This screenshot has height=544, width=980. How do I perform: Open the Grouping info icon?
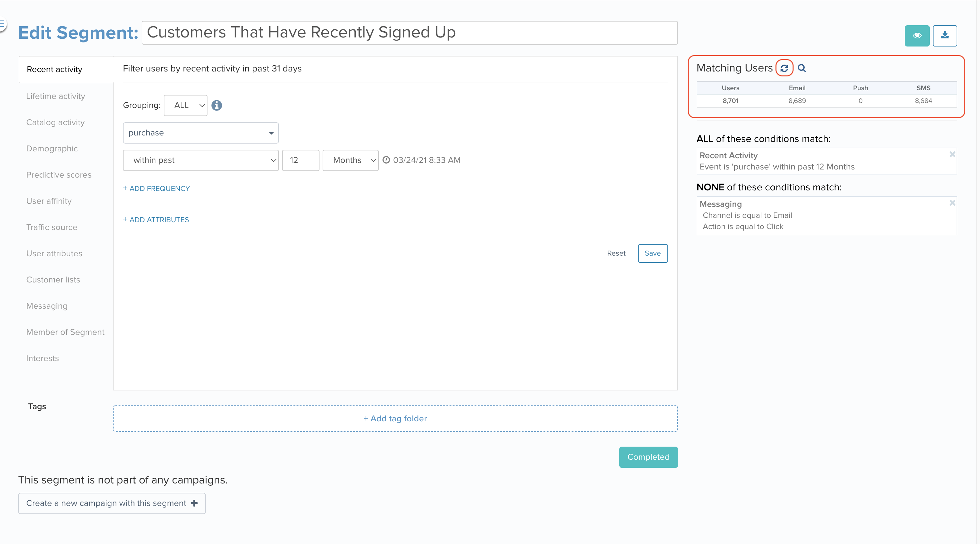click(x=217, y=105)
